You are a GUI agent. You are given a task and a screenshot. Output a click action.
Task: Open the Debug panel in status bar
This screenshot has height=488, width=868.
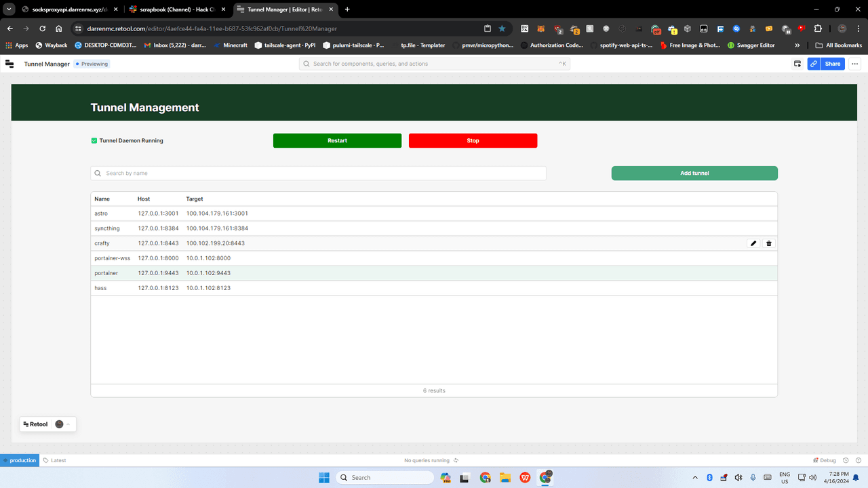824,460
